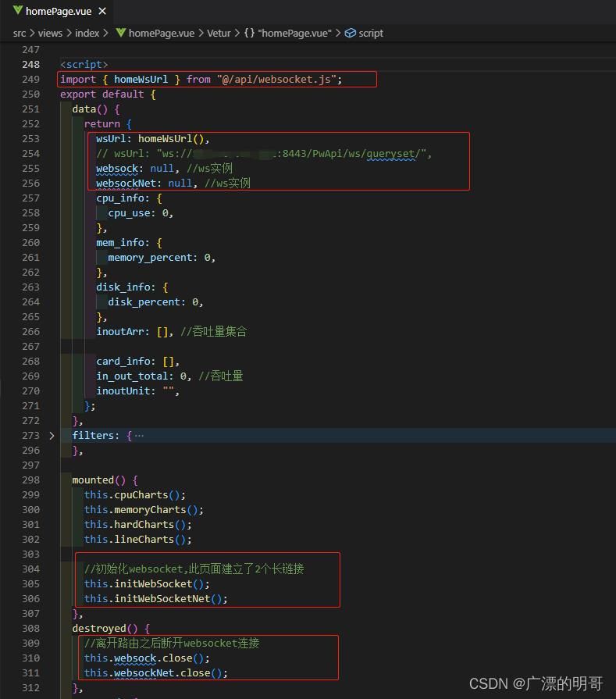The image size is (616, 699).
Task: Click websockNet.close() on line 311
Action: pos(169,672)
